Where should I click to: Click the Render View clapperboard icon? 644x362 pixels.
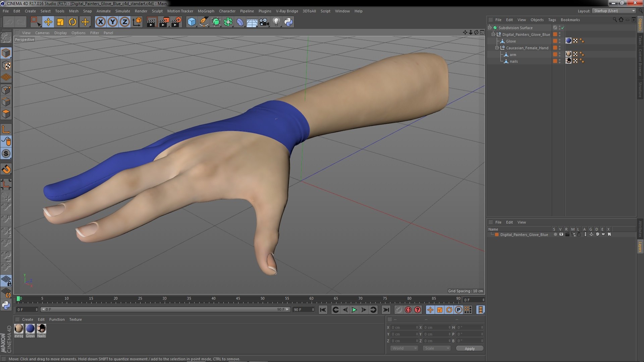(x=151, y=22)
